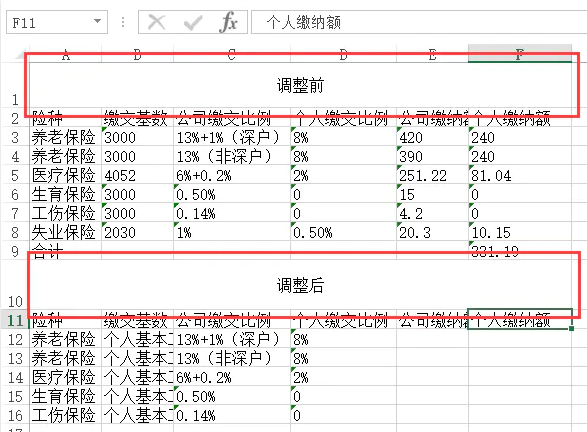587x432 pixels.
Task: Select cell with value 251.22
Action: click(x=432, y=175)
